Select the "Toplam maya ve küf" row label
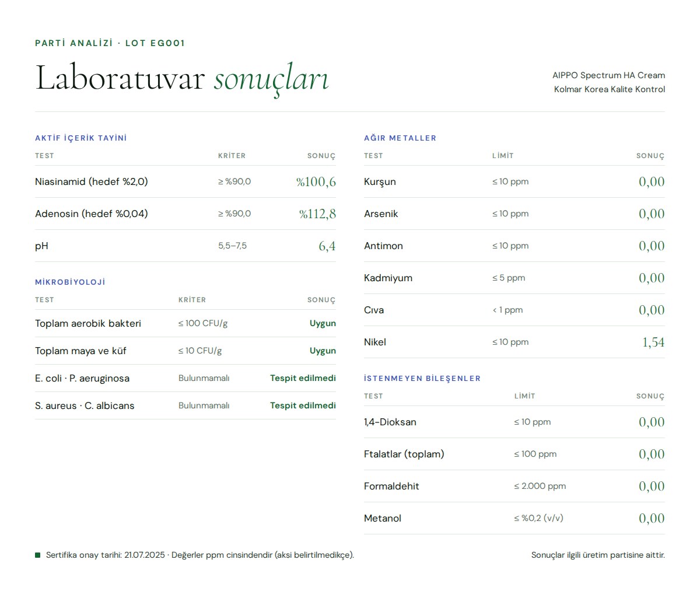This screenshot has height=591, width=700. [80, 351]
